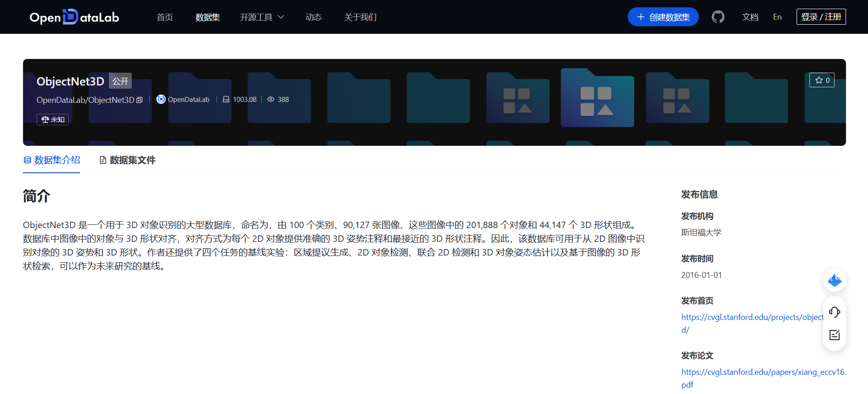Click the 发布时间 label
This screenshot has height=394, width=868.
pos(697,259)
